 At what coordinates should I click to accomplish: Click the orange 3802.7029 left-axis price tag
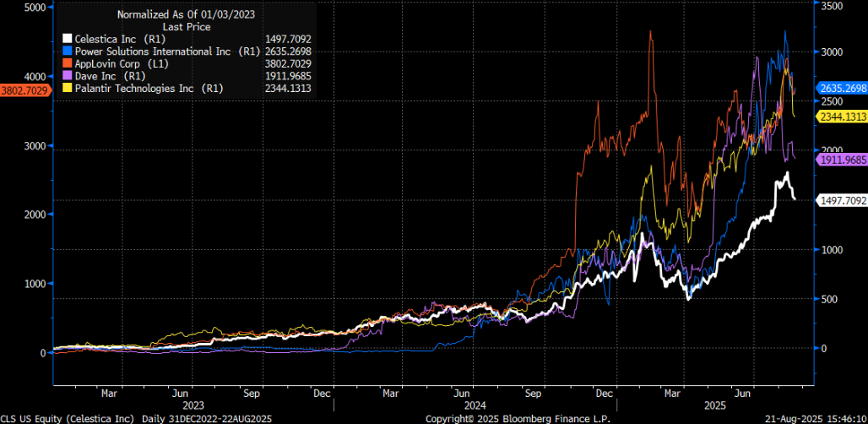[24, 90]
